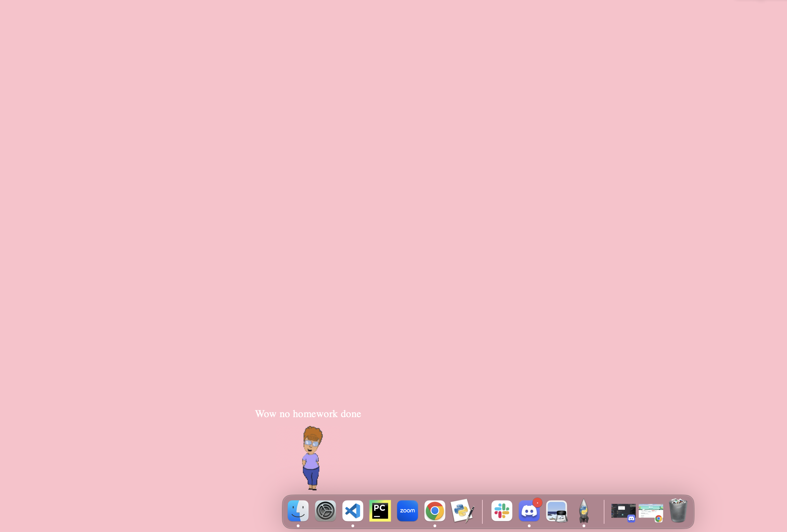Open Visual Studio Code in dock
Viewport: 787px width, 532px height.
(352, 511)
